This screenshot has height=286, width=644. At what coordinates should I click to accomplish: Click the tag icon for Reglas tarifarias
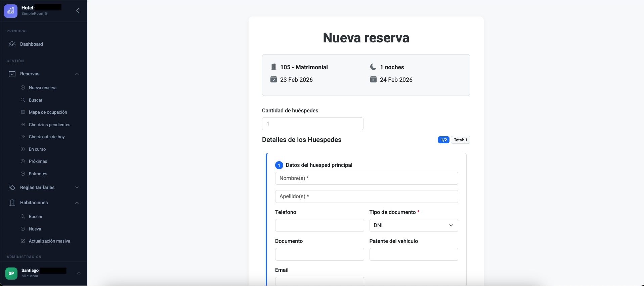pyautogui.click(x=12, y=187)
